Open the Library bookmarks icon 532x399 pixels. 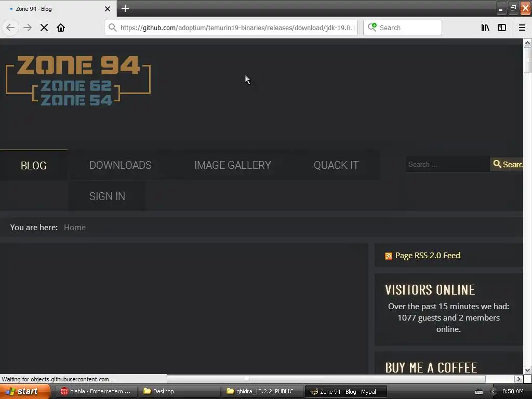pyautogui.click(x=485, y=28)
